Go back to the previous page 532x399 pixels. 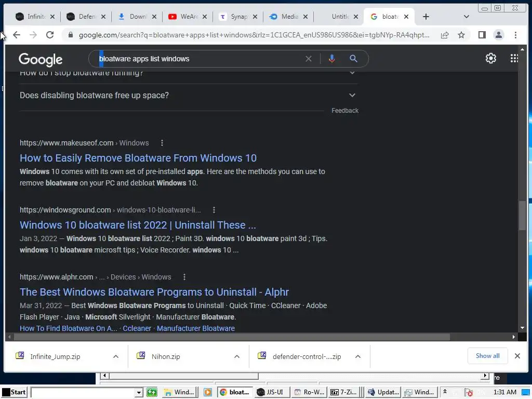pos(16,35)
